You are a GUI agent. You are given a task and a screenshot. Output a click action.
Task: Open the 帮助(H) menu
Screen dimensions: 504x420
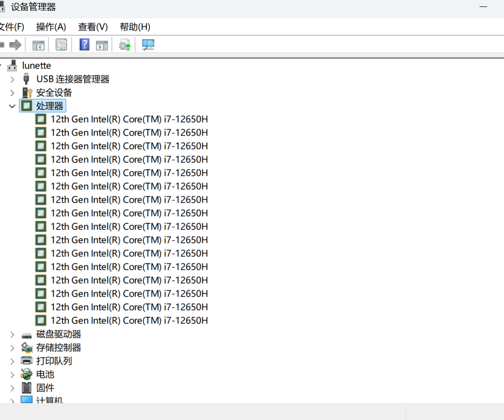tap(135, 27)
